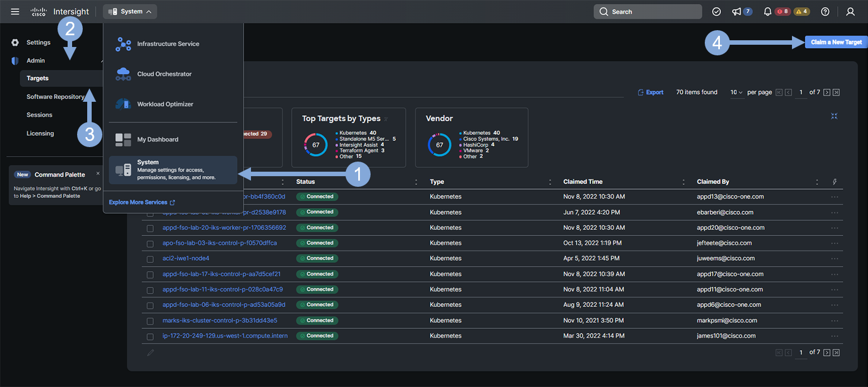Click the Admin shield icon
868x387 pixels.
[15, 60]
